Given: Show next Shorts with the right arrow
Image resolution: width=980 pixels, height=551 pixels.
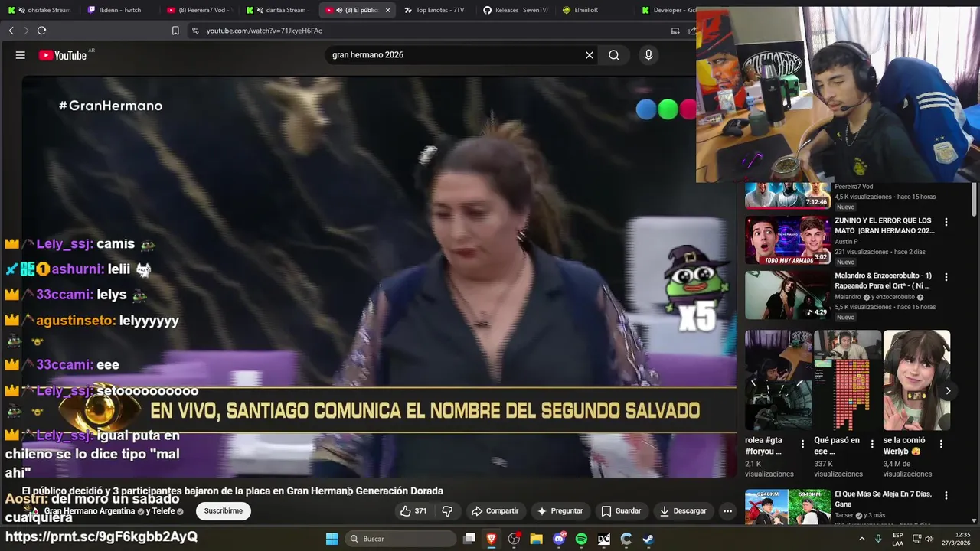Looking at the screenshot, I should coord(948,391).
